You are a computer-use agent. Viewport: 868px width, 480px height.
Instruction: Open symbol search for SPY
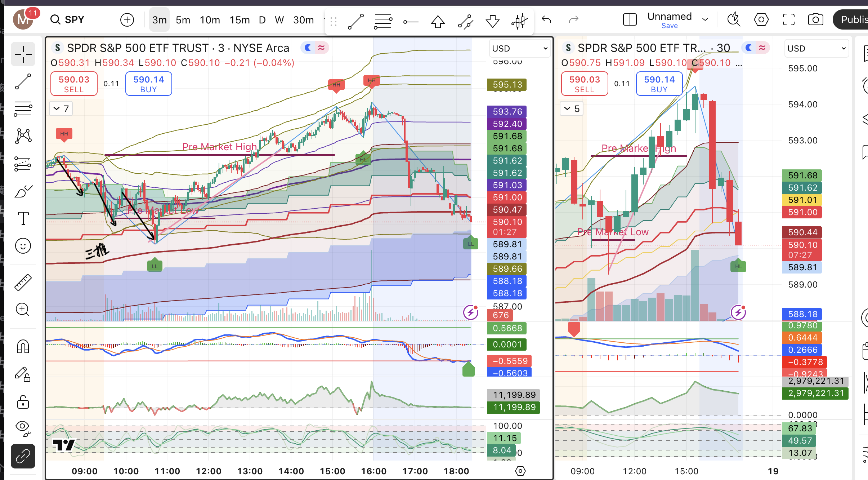tap(67, 19)
